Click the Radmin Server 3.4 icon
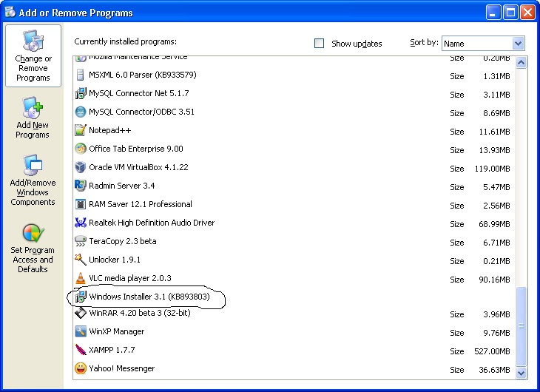This screenshot has width=540, height=392. tap(80, 186)
